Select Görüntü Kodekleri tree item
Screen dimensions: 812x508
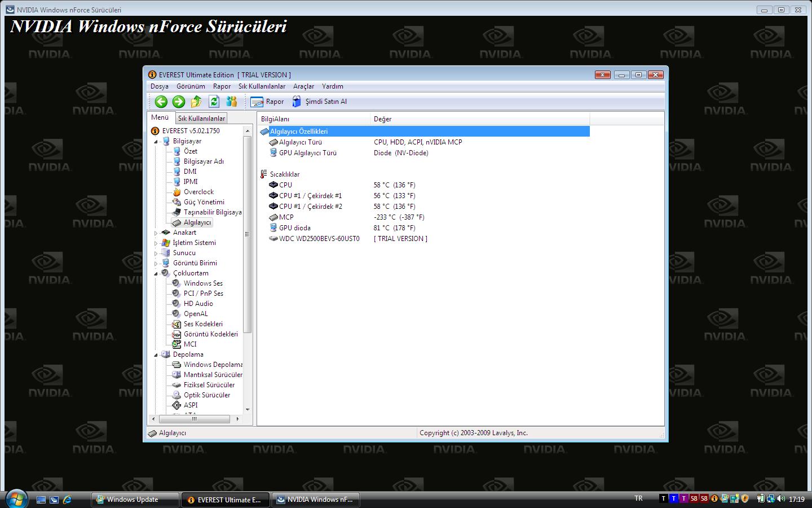(211, 334)
